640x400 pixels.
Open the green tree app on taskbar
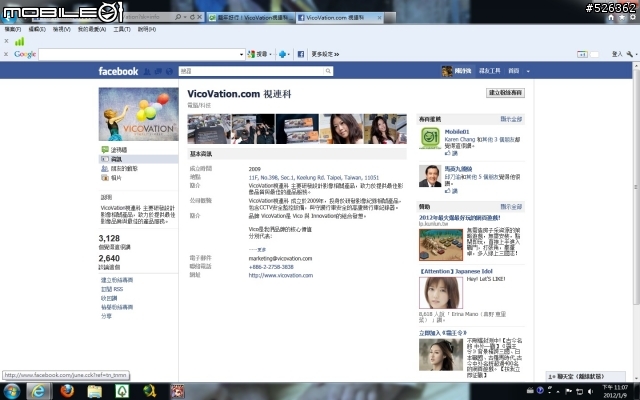[x=122, y=391]
